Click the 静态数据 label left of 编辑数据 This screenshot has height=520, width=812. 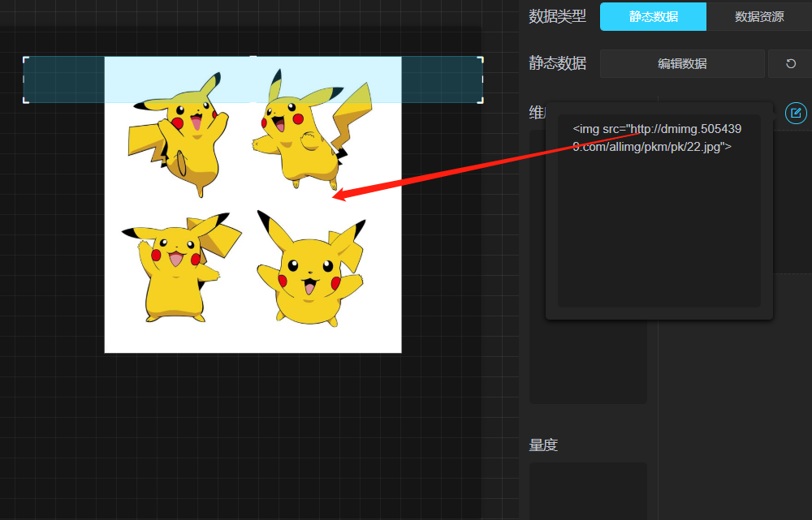[557, 63]
